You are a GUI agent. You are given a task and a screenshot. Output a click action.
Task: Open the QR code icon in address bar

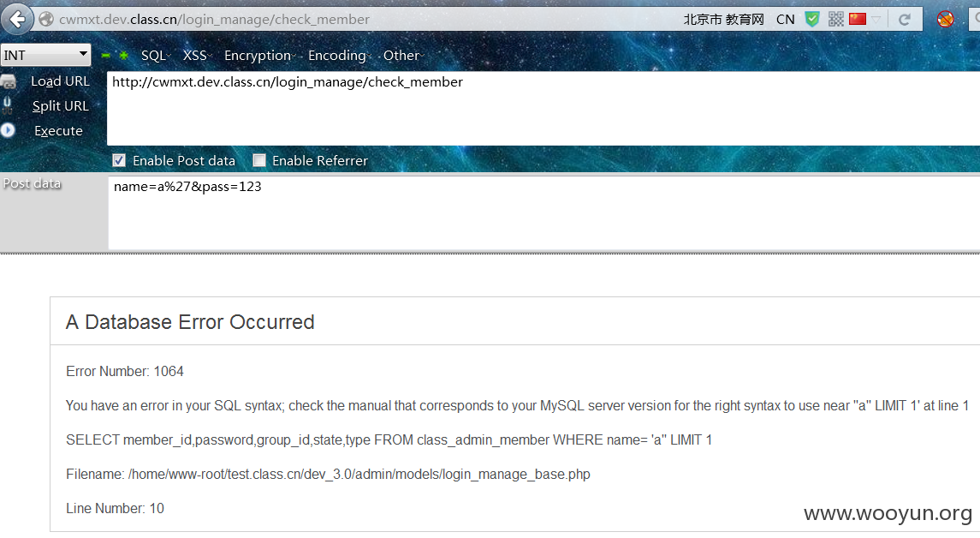pos(835,19)
